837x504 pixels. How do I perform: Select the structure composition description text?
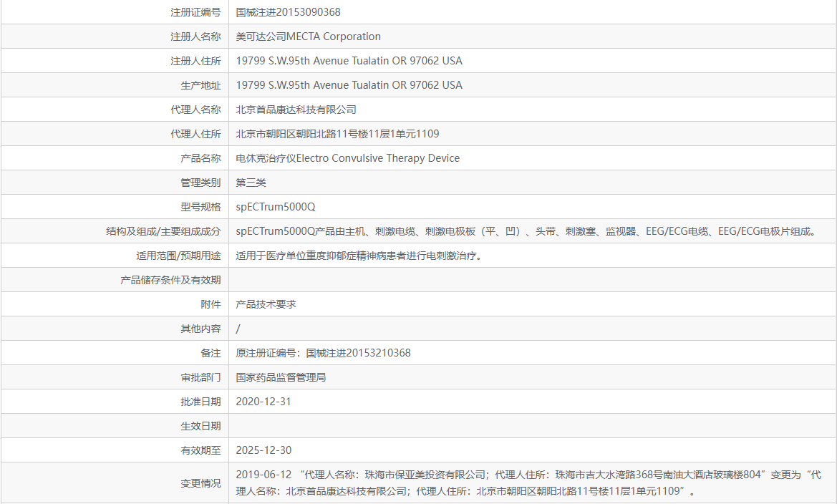tap(528, 231)
